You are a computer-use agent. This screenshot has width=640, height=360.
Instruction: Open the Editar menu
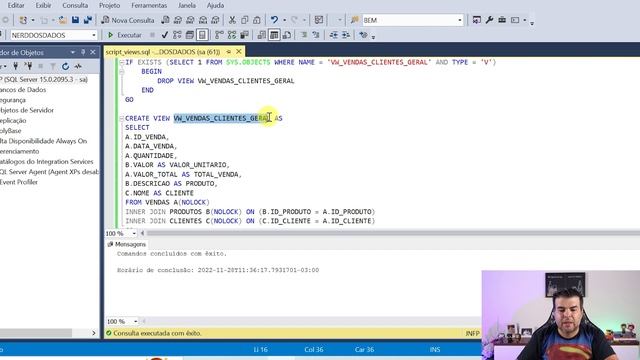pos(16,5)
